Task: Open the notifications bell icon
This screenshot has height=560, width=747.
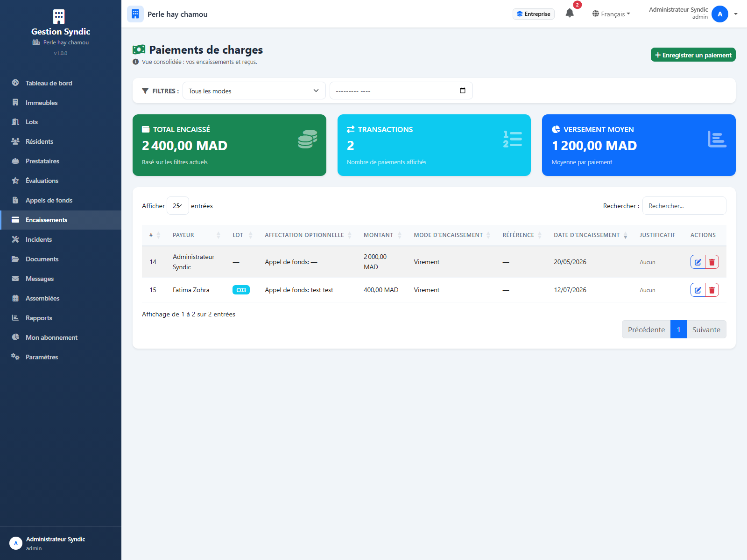Action: (x=570, y=14)
